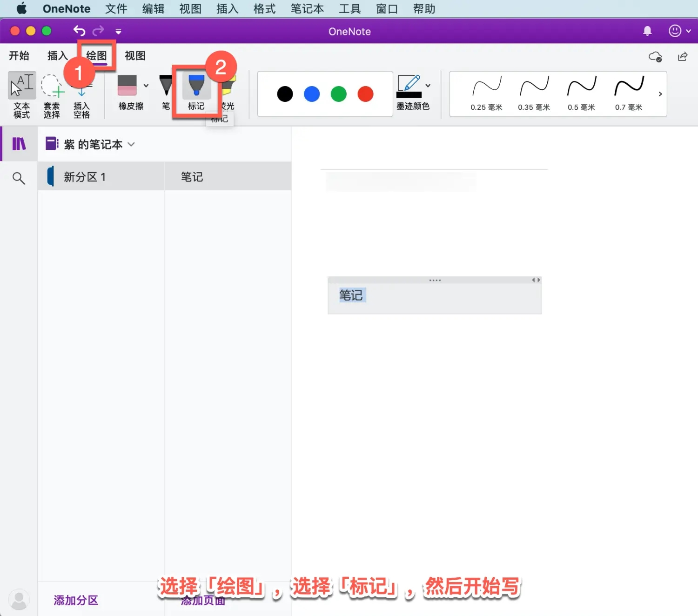Screen dimensions: 698x616
Task: Open the 工具 menu in the menu bar
Action: [349, 8]
